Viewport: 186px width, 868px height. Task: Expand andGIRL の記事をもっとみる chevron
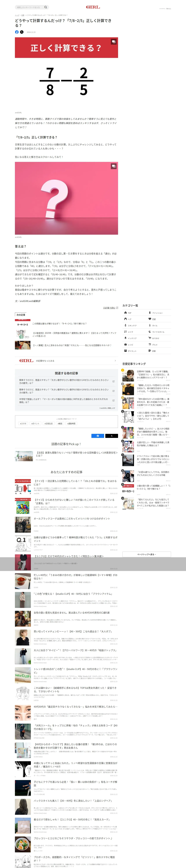115,361
